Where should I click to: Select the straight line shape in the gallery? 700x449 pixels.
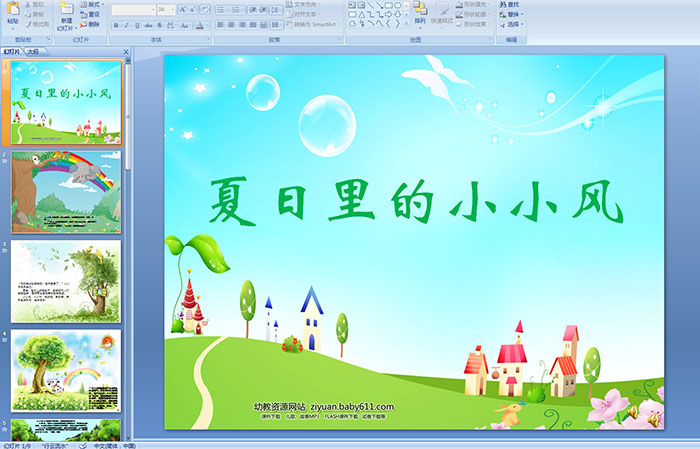tap(371, 5)
